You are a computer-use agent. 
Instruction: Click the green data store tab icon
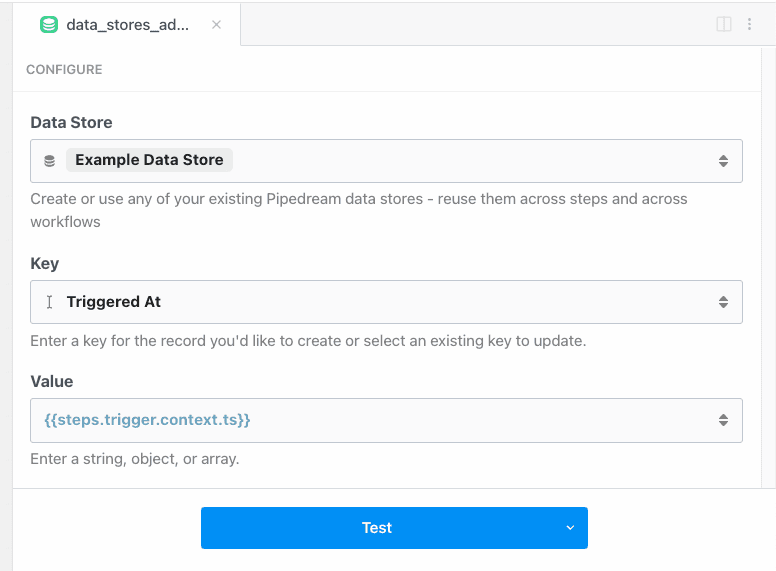click(48, 25)
